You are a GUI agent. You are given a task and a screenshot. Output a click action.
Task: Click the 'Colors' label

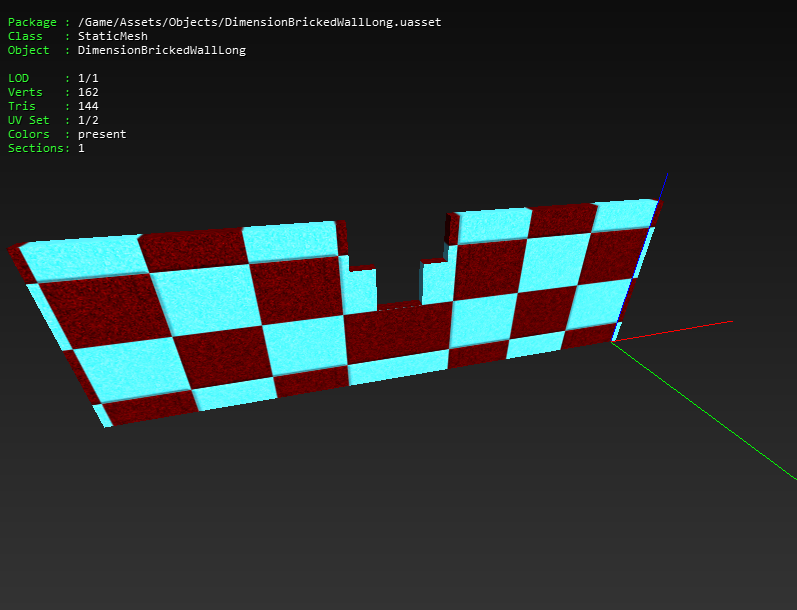pyautogui.click(x=28, y=134)
